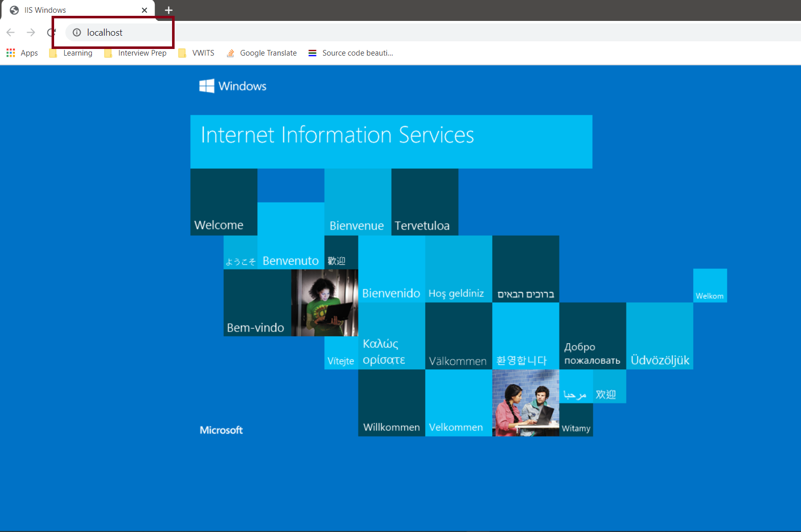The width and height of the screenshot is (801, 532).
Task: Click the Microsoft logo text
Action: pos(221,430)
